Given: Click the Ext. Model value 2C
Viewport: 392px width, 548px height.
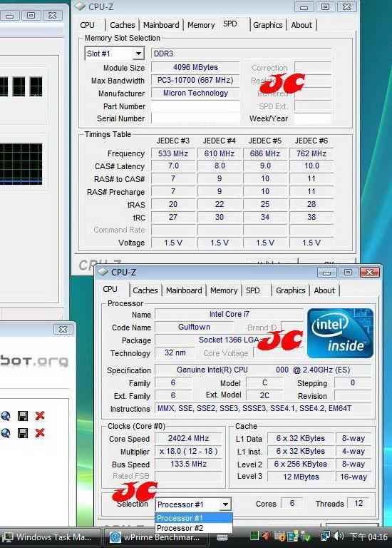Looking at the screenshot, I should pyautogui.click(x=264, y=395).
